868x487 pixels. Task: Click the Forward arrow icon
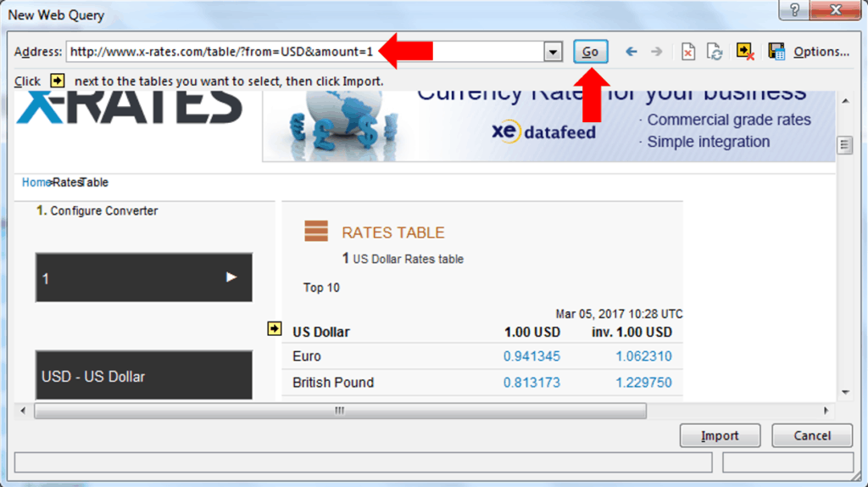(656, 52)
